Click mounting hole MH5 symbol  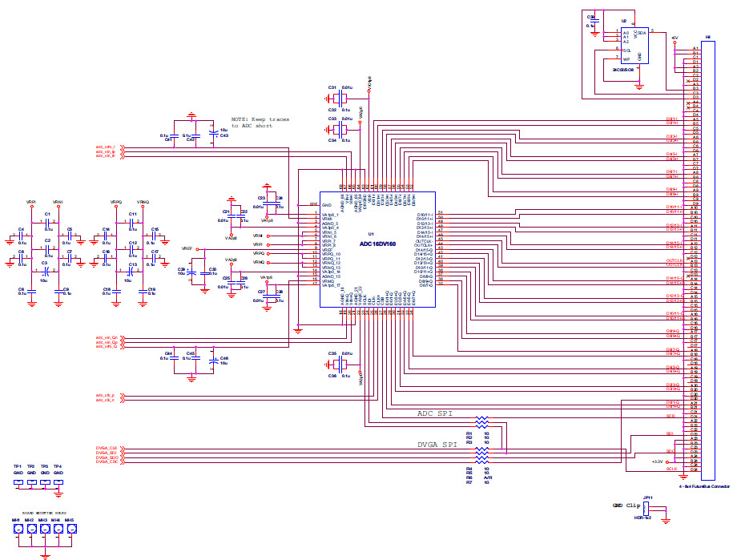pyautogui.click(x=70, y=530)
